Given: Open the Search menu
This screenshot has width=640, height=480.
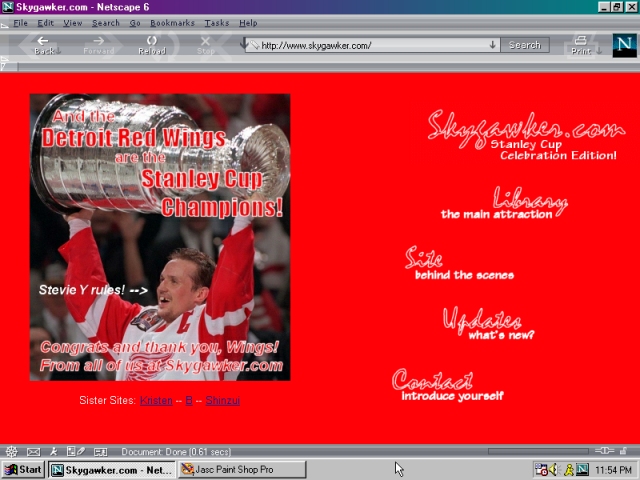Looking at the screenshot, I should pos(106,23).
